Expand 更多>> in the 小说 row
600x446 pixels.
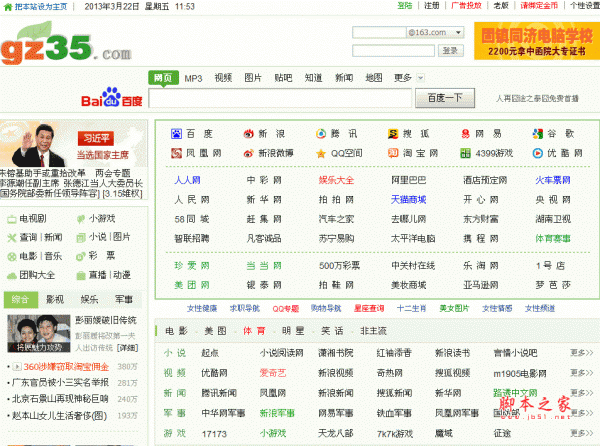coord(582,352)
